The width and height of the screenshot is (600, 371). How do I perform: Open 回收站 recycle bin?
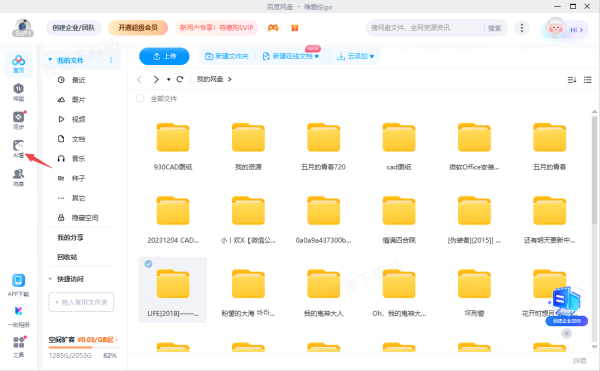pyautogui.click(x=67, y=257)
